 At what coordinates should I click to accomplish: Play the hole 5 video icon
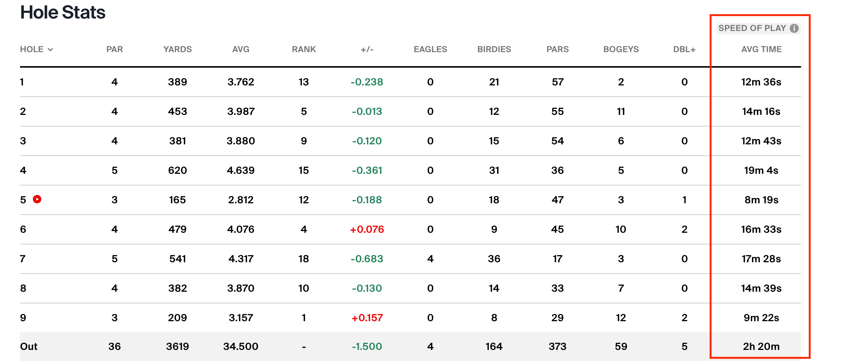pos(37,199)
